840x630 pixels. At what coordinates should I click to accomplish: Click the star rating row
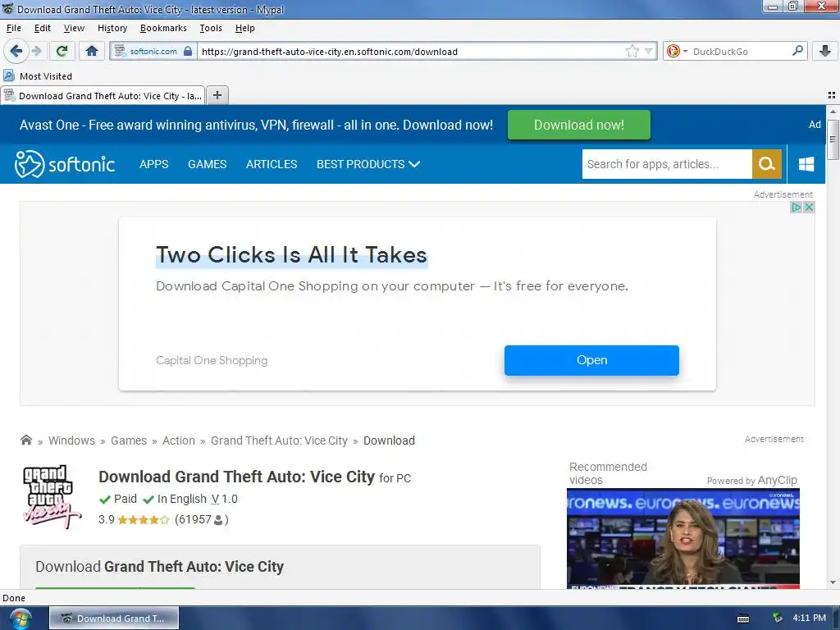click(143, 519)
